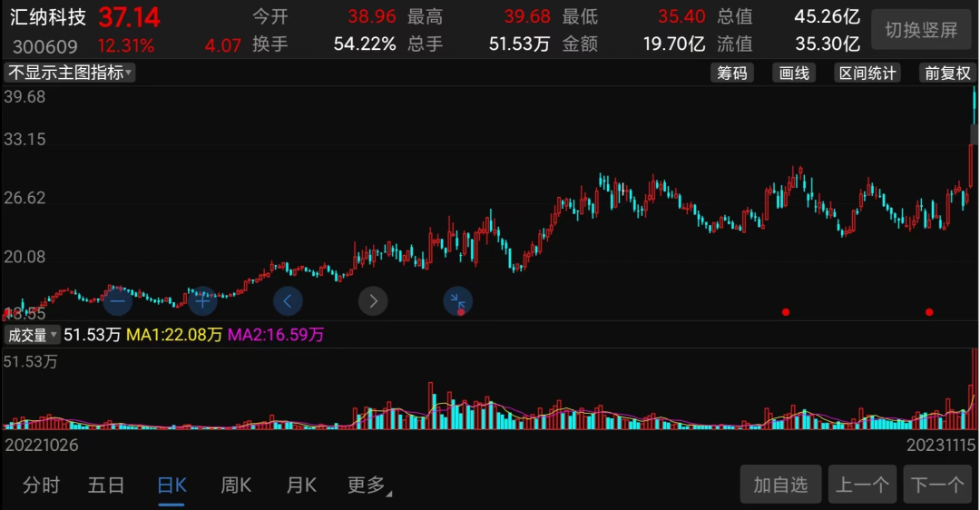Select the 月K tab
The height and width of the screenshot is (510, 980).
pos(301,485)
